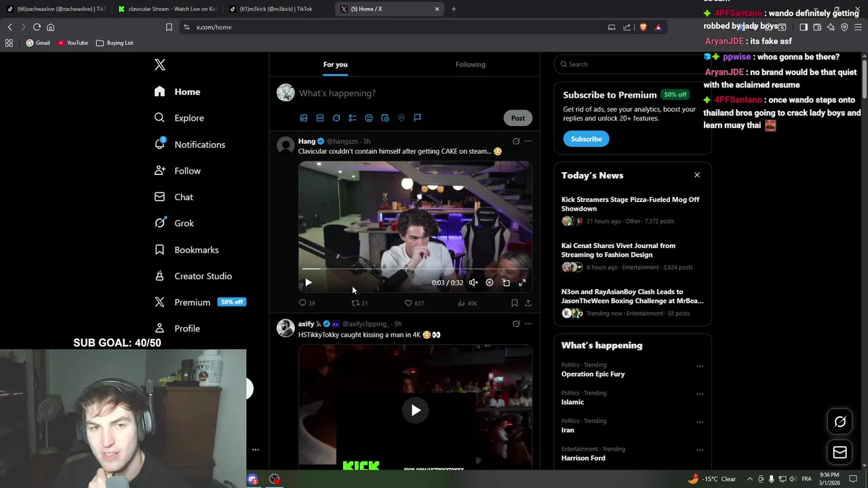Screen dimensions: 868x488
Task: Click Grok icon on Hang's post
Action: (516, 141)
